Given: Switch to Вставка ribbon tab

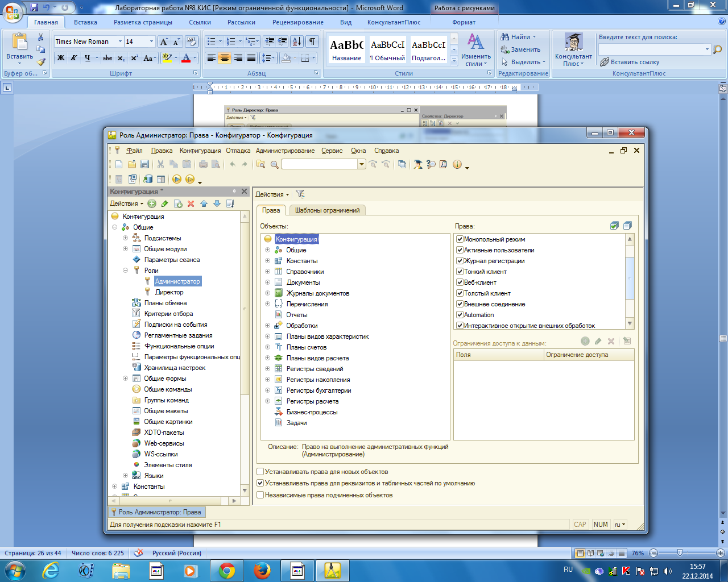Looking at the screenshot, I should (85, 22).
